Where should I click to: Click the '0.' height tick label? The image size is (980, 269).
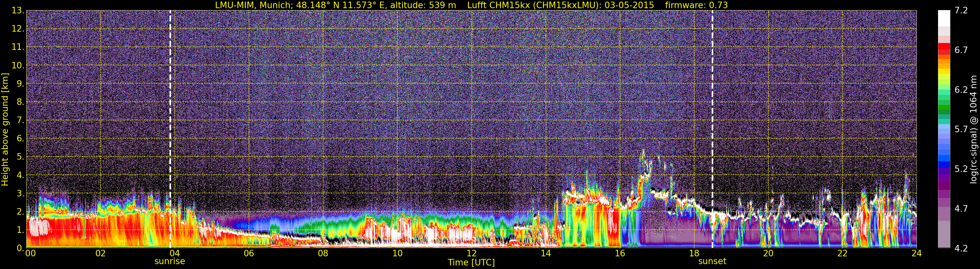(x=20, y=248)
